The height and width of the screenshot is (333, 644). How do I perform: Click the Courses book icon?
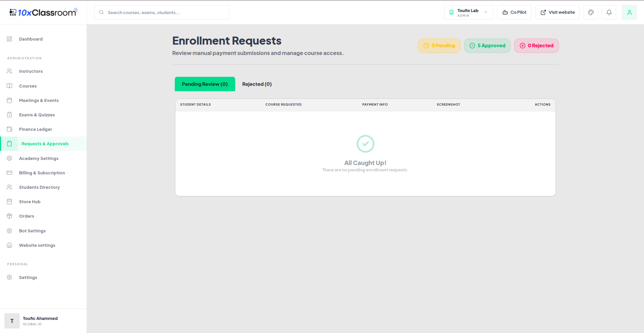pos(9,86)
